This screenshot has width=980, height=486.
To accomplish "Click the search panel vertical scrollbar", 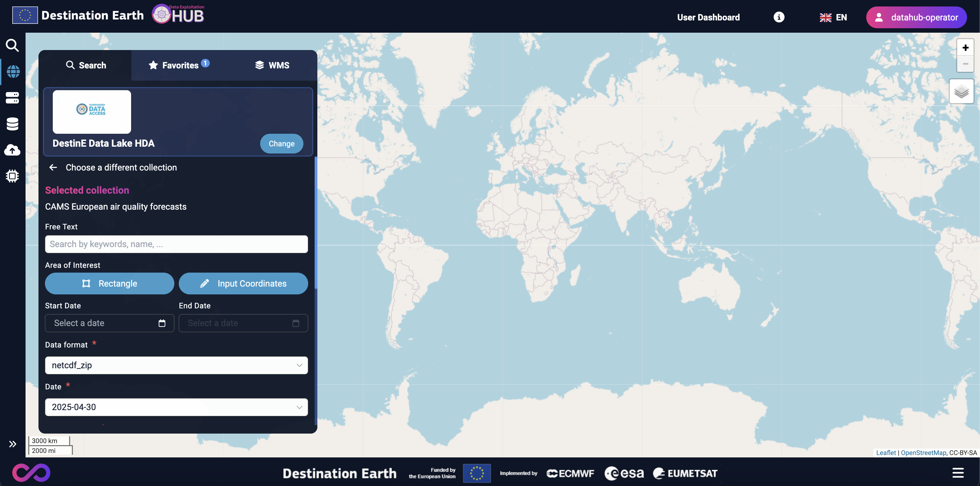I will click(316, 223).
